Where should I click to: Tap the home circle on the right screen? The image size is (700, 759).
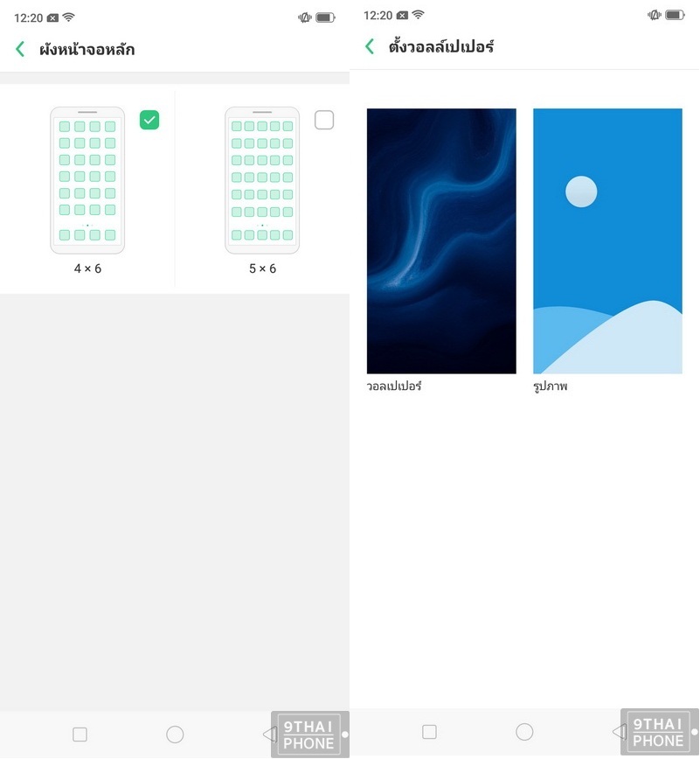524,732
